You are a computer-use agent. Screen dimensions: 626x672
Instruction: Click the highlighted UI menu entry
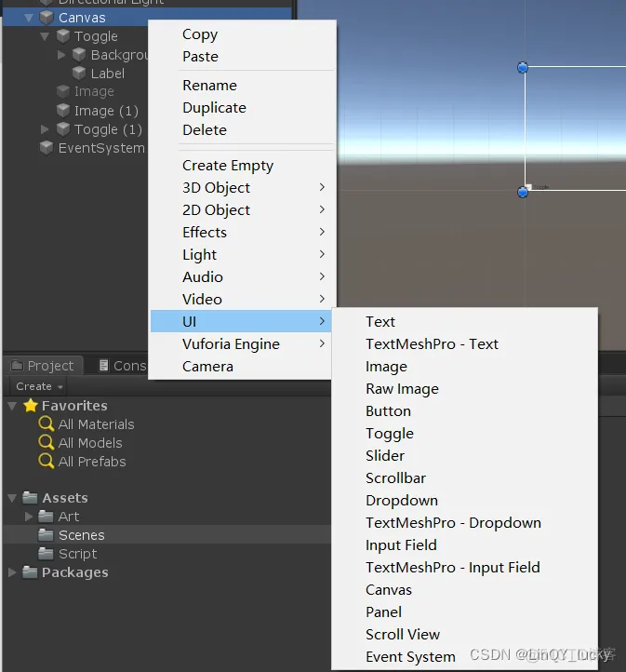point(241,321)
